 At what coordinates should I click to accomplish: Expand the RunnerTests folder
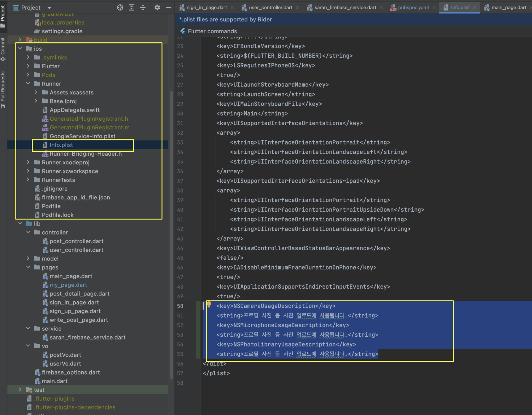28,180
